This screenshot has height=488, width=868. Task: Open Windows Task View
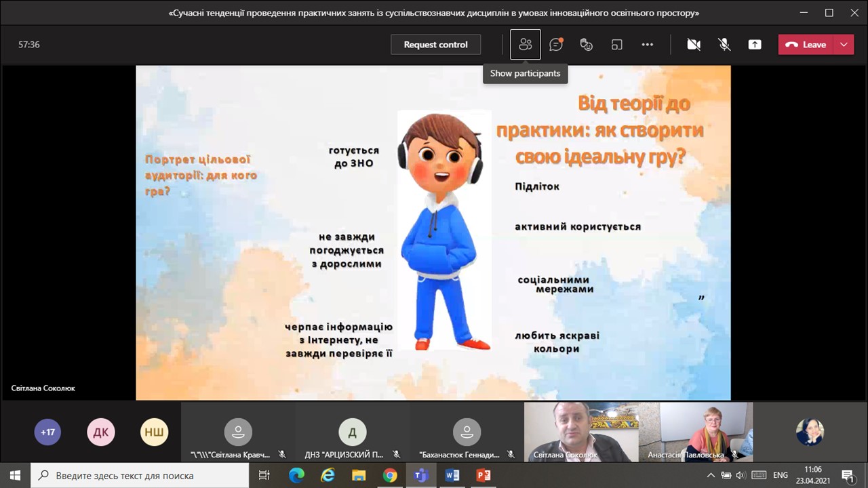[264, 475]
